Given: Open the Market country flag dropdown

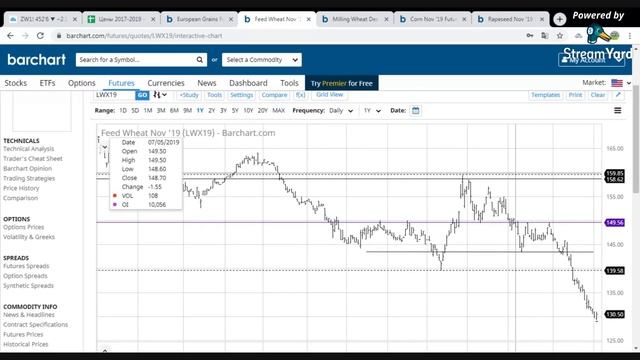Looking at the screenshot, I should pyautogui.click(x=621, y=83).
